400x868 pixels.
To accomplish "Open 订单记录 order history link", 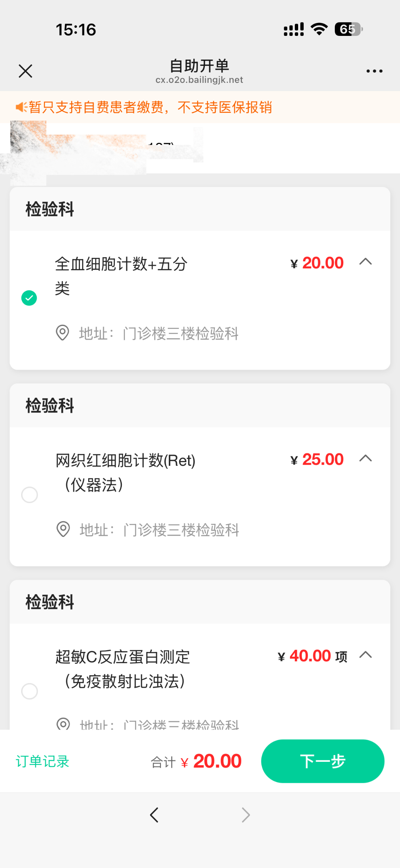I will 43,761.
